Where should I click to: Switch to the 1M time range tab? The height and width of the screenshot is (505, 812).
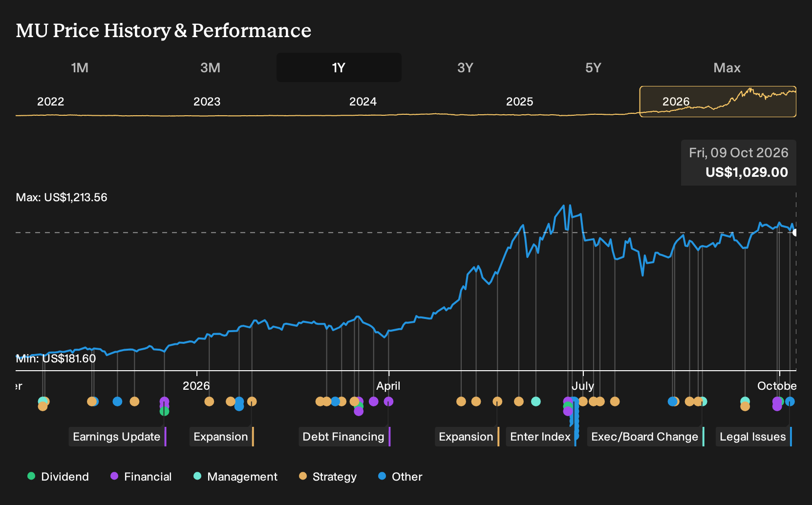(80, 67)
